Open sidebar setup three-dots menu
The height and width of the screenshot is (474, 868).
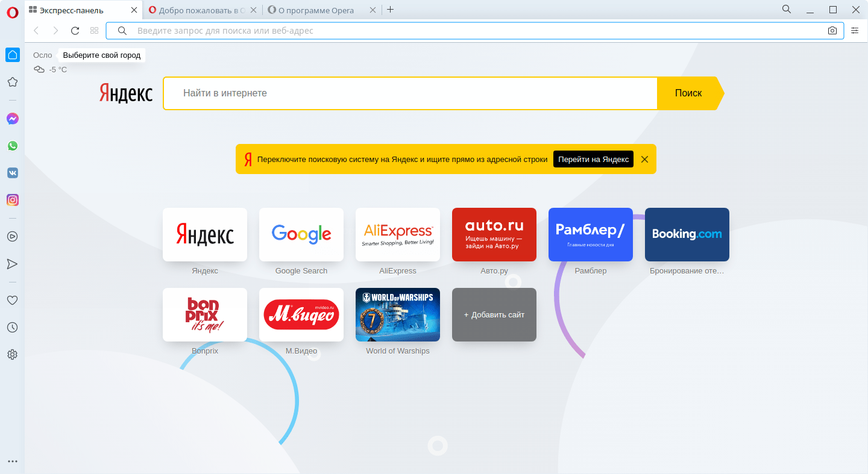(12, 461)
